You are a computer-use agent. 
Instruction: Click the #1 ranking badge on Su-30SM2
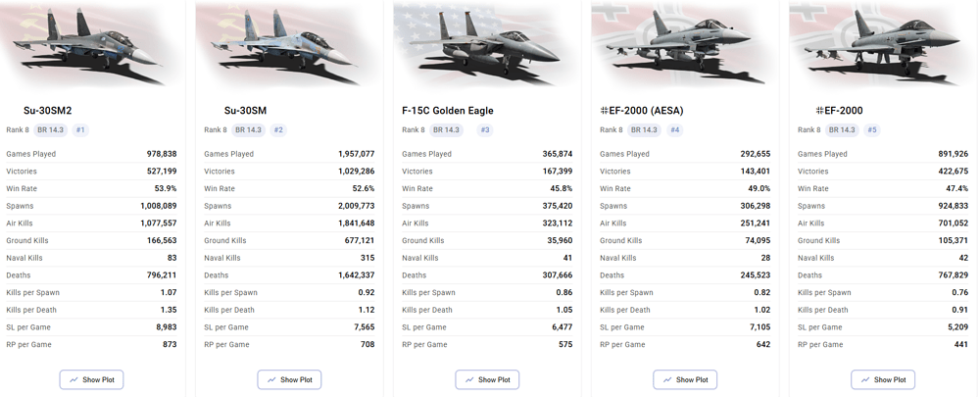(x=80, y=130)
